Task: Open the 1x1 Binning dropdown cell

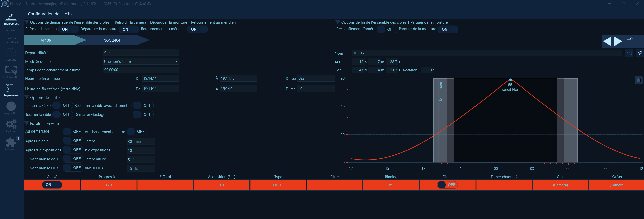Action: 391,185
